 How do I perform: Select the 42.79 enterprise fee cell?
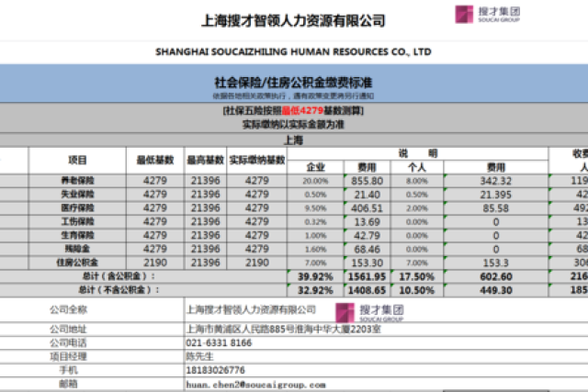(x=367, y=236)
